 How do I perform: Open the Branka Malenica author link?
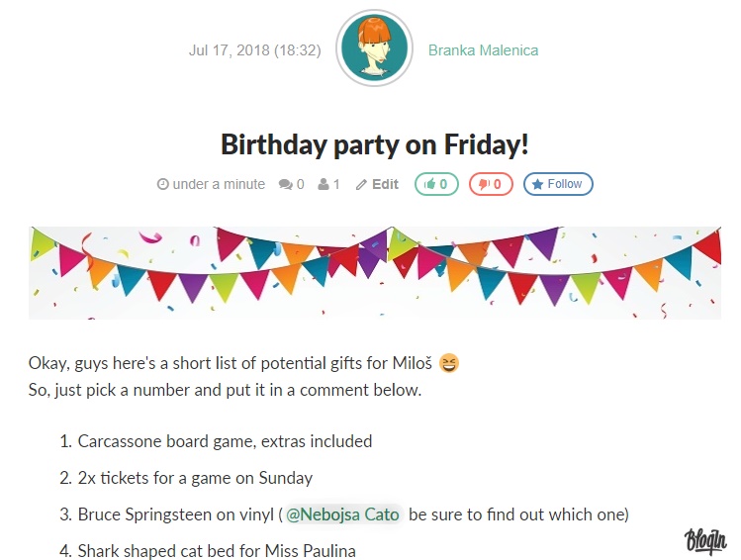pos(483,50)
